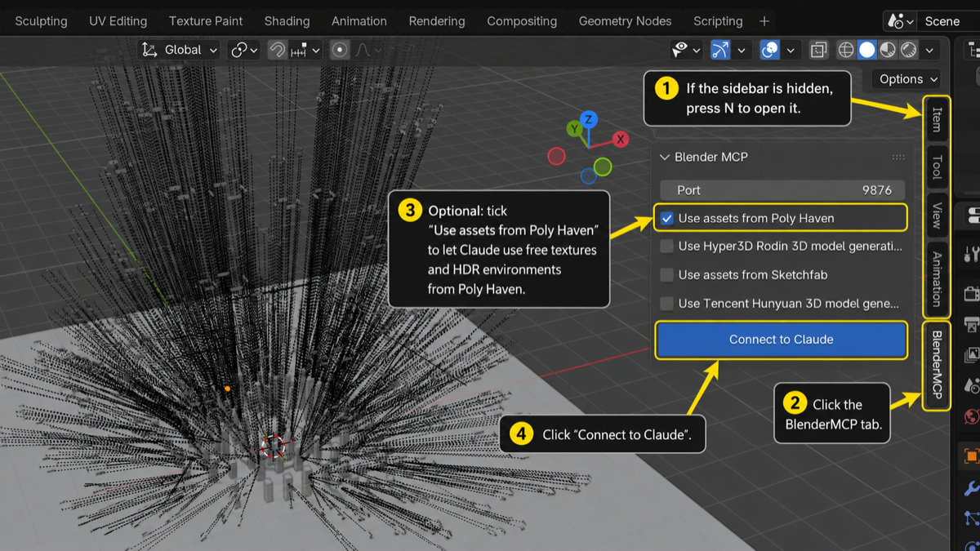Enable Use Hyper3D Rodin 3D model generation

pyautogui.click(x=667, y=246)
